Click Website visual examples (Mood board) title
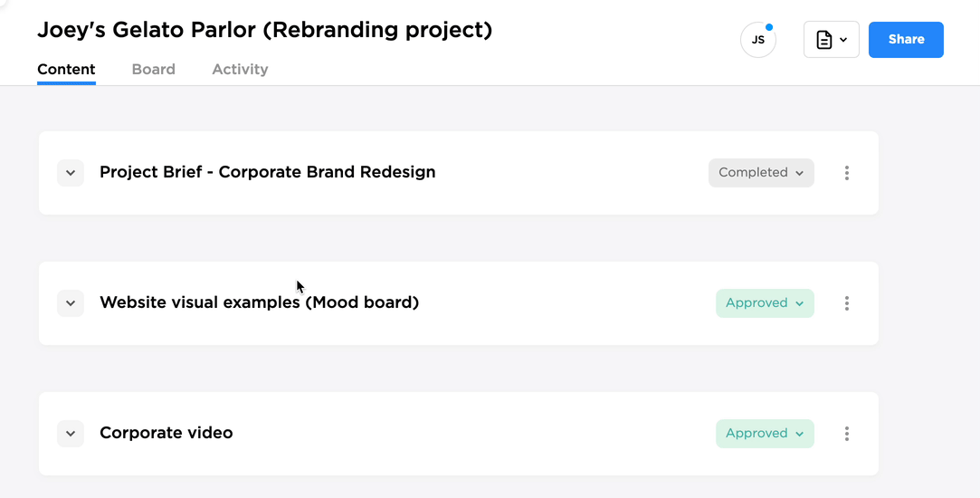 259,302
